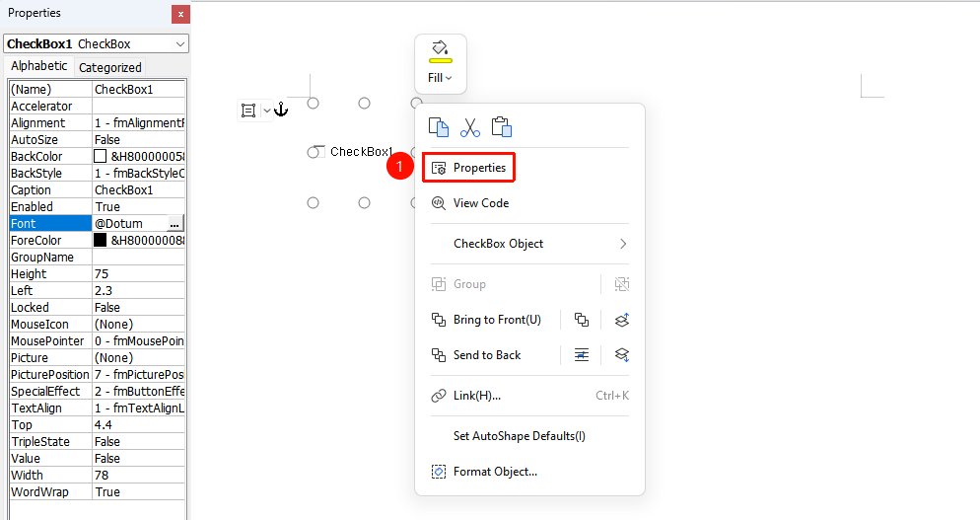Click the Locked False value

point(139,308)
